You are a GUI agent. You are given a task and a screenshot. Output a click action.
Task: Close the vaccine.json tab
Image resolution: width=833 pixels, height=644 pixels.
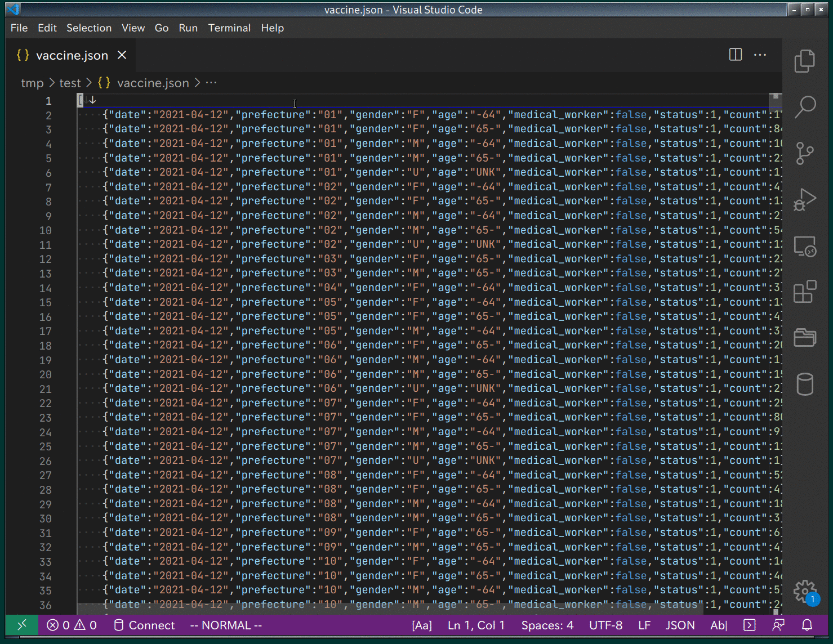tap(122, 55)
